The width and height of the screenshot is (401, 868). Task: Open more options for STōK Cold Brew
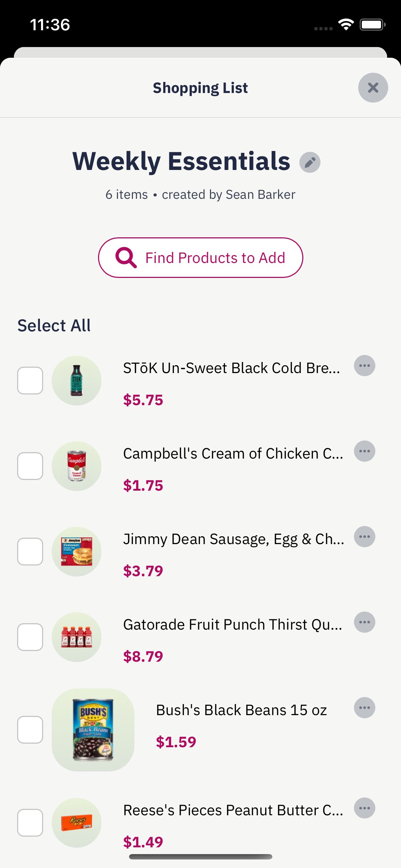(364, 366)
